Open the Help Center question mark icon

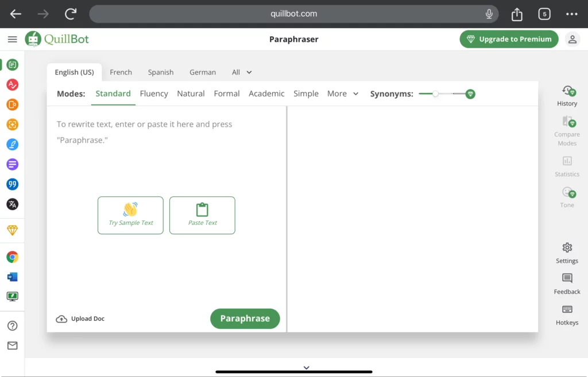click(13, 326)
